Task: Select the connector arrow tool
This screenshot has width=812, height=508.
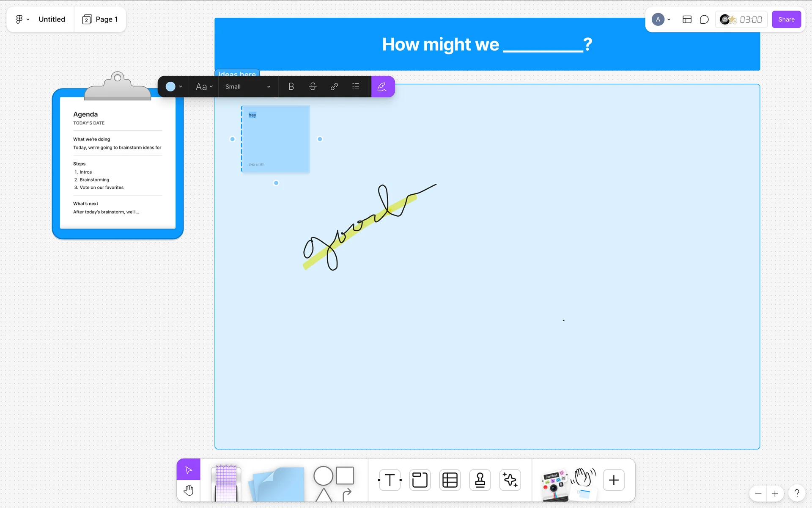Action: click(347, 494)
